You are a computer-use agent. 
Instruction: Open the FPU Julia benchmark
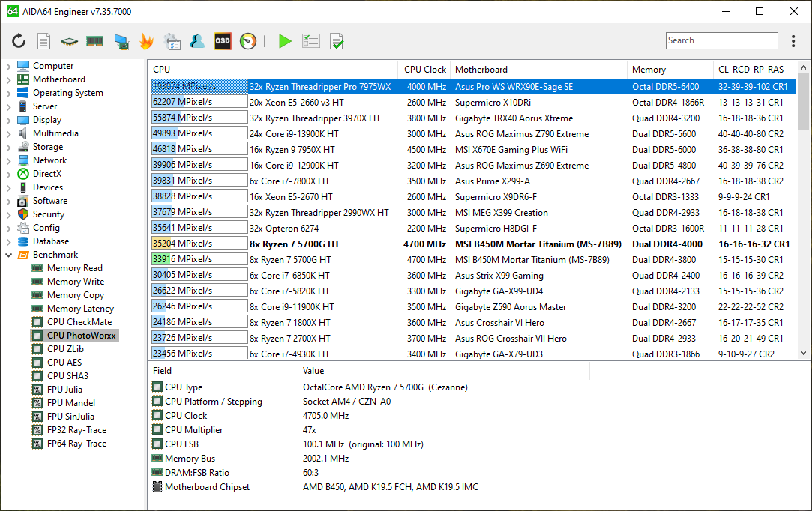[x=64, y=389]
